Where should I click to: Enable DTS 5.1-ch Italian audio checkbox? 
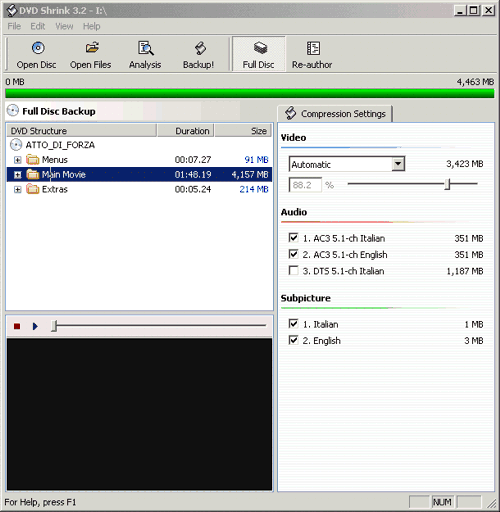click(x=293, y=270)
